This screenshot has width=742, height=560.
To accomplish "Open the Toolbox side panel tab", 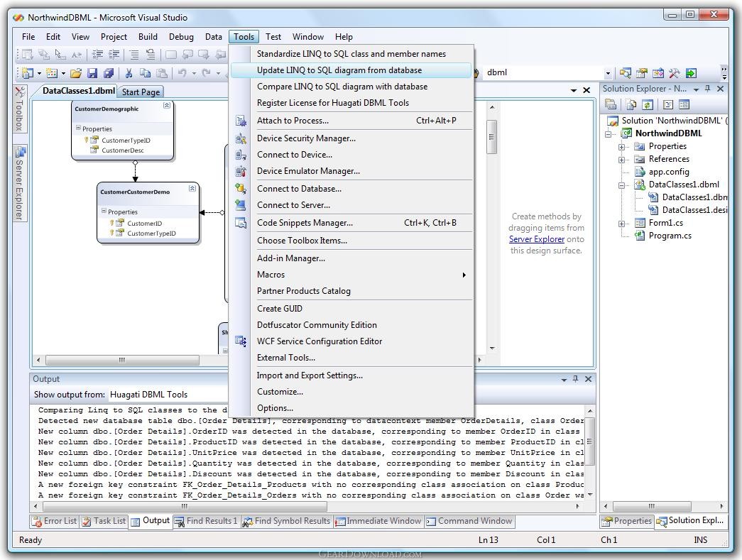I will tap(19, 109).
